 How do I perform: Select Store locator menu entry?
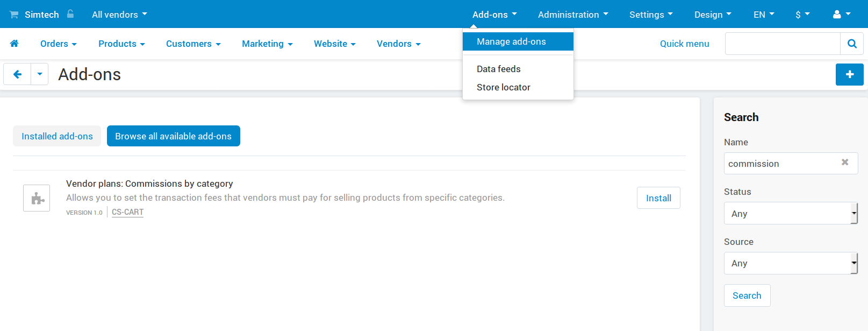[x=518, y=87]
